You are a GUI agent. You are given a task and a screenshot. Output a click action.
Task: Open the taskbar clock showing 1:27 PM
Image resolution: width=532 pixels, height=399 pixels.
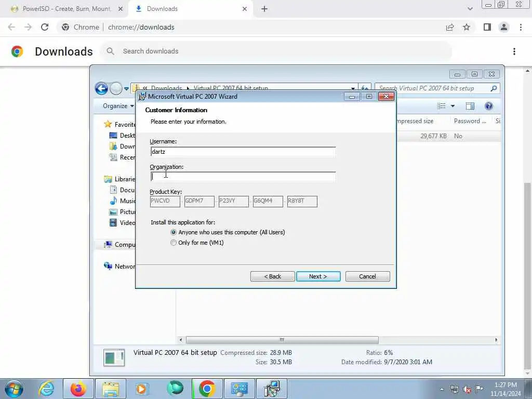(x=506, y=389)
